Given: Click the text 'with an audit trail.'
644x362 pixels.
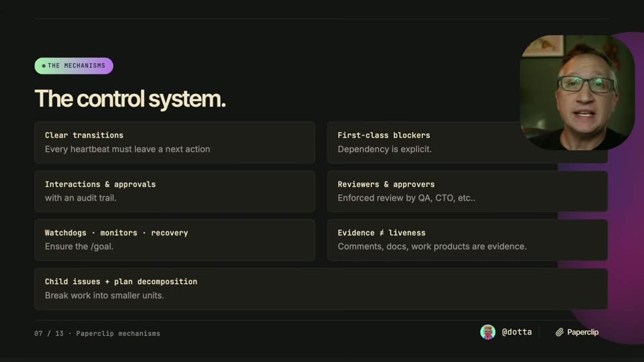Looking at the screenshot, I should (80, 198).
